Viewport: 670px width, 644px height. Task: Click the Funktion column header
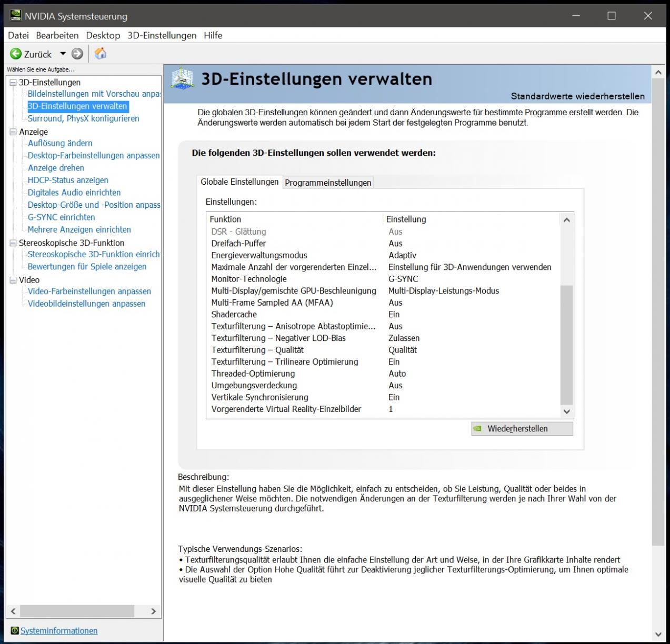295,219
